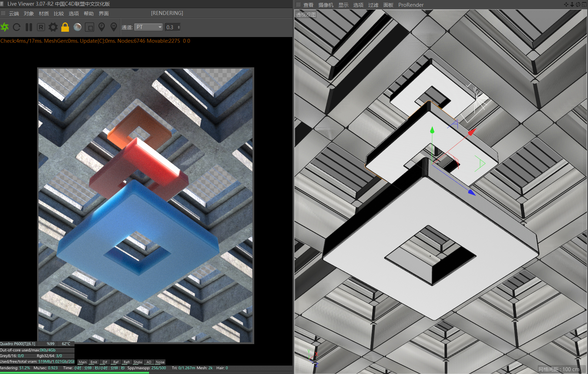
Task: Click the 62°C temperature readout
Action: [x=66, y=344]
